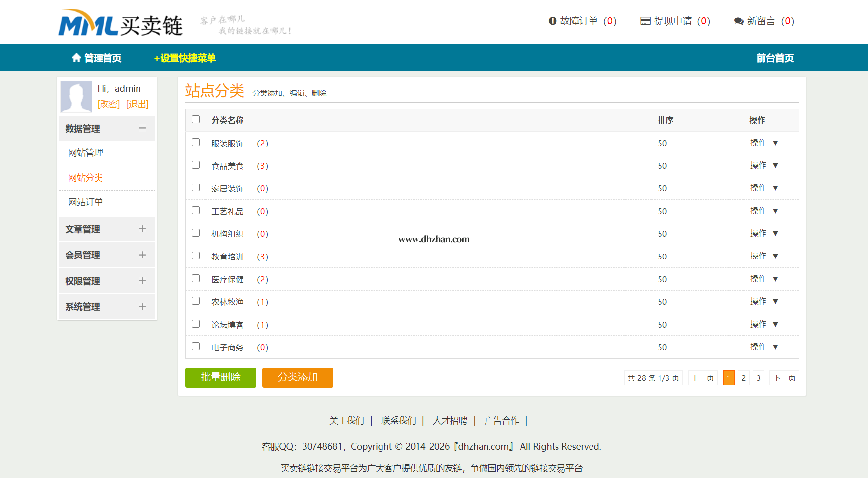Screen dimensions: 868x478
Task: Open 网站订单 in the sidebar
Action: click(86, 202)
